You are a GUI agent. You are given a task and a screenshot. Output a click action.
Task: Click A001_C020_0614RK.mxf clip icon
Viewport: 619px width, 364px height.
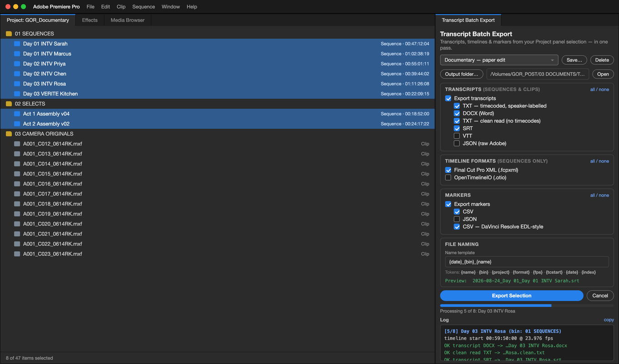tap(17, 224)
